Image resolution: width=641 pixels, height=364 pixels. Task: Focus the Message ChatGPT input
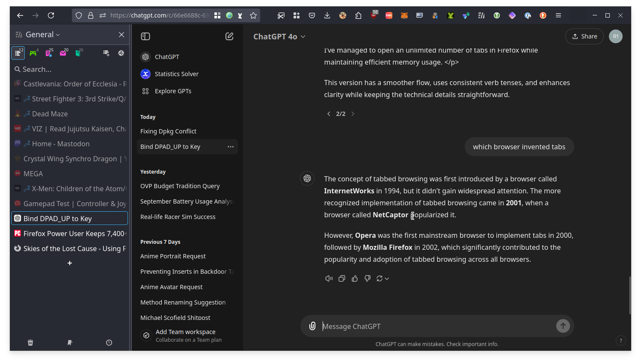(x=437, y=326)
